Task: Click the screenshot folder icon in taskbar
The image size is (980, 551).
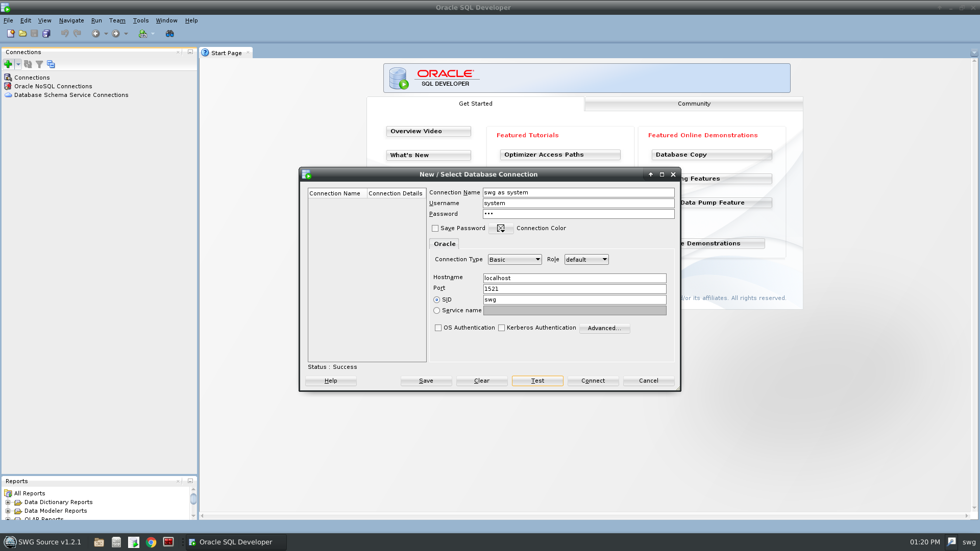Action: click(99, 542)
